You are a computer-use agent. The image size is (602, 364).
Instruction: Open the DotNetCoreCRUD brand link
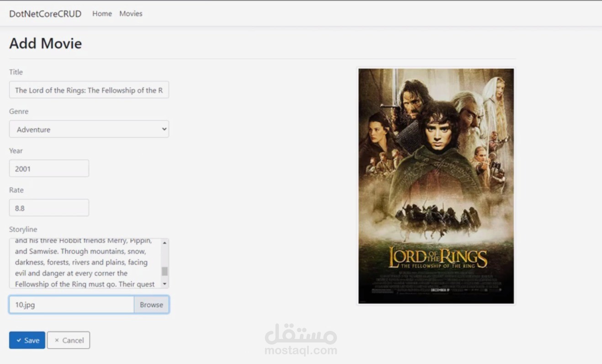coord(45,14)
